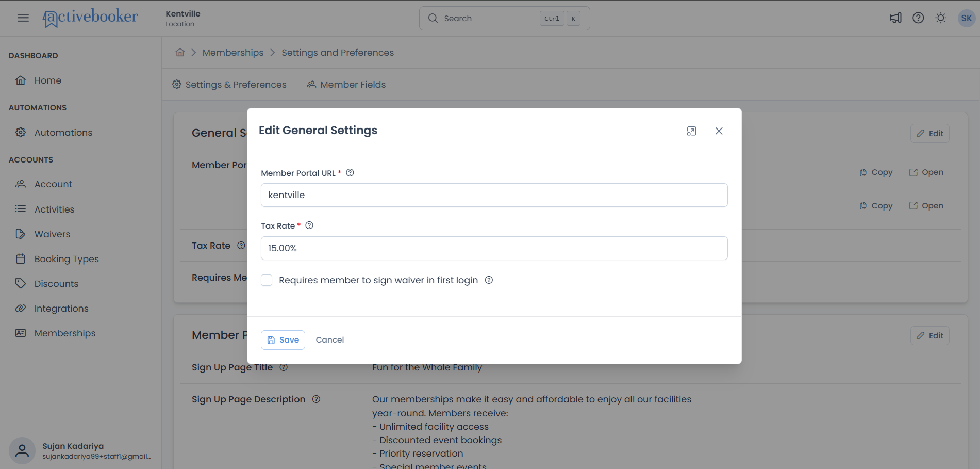Go to Memberships breadcrumb
This screenshot has width=980, height=469.
(x=233, y=53)
